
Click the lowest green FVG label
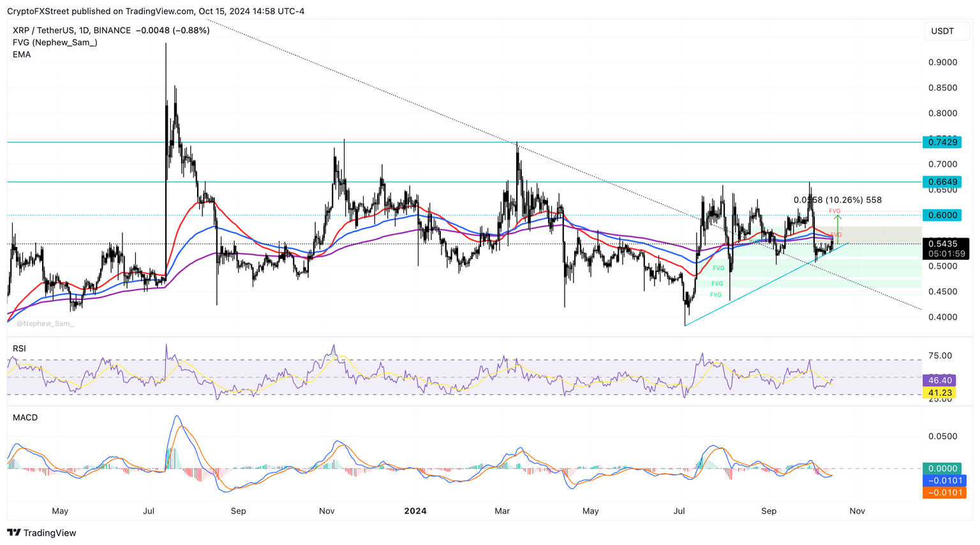pyautogui.click(x=716, y=295)
